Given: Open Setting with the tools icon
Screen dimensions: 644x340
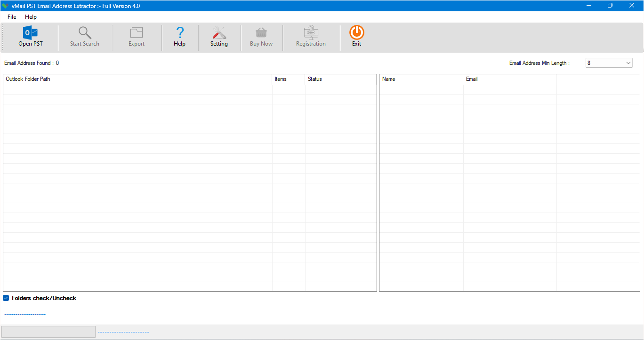Looking at the screenshot, I should 219,33.
